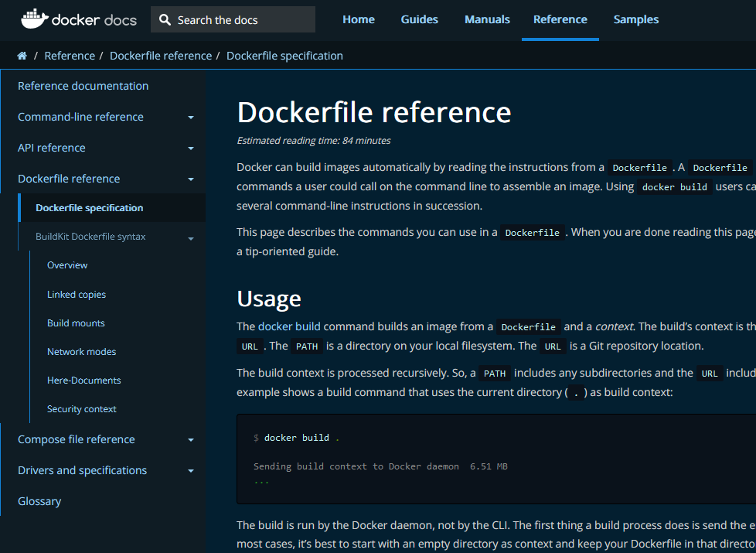Select the Reference tab
756x553 pixels.
(x=560, y=20)
